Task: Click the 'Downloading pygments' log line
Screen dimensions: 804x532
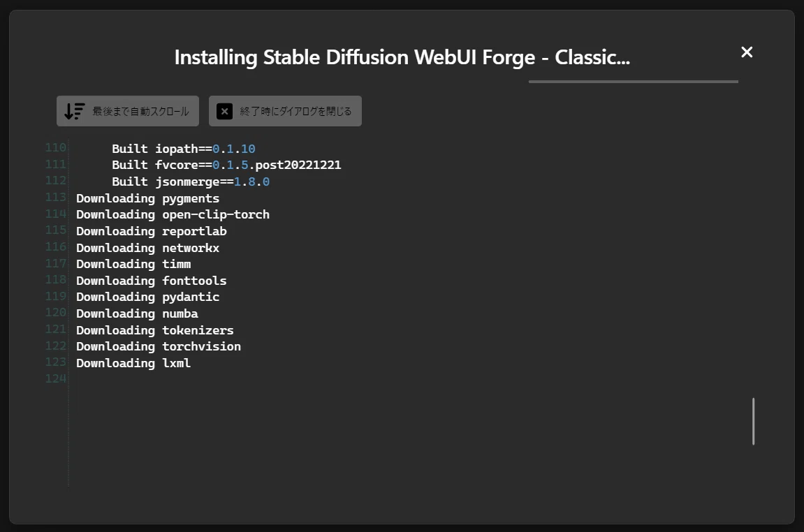Action: point(147,198)
